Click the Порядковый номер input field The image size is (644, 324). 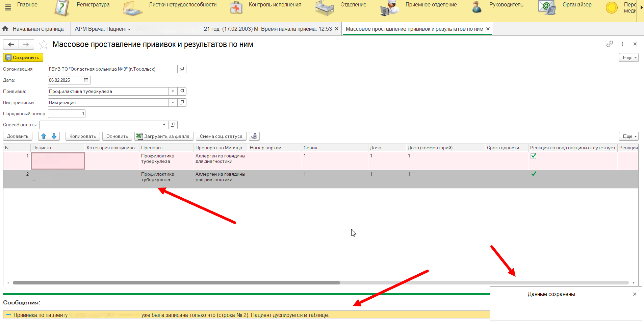pos(67,114)
